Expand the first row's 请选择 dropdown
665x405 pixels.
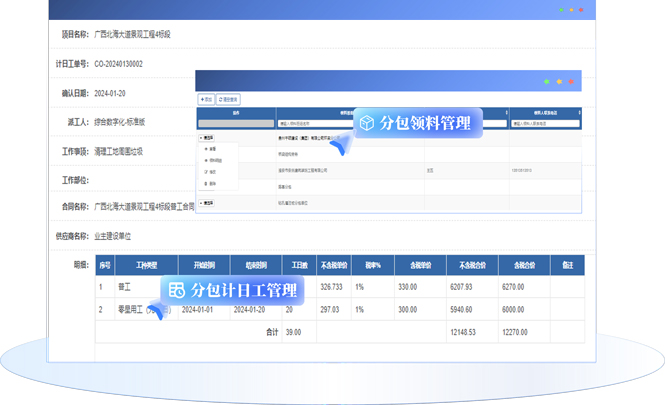click(208, 137)
